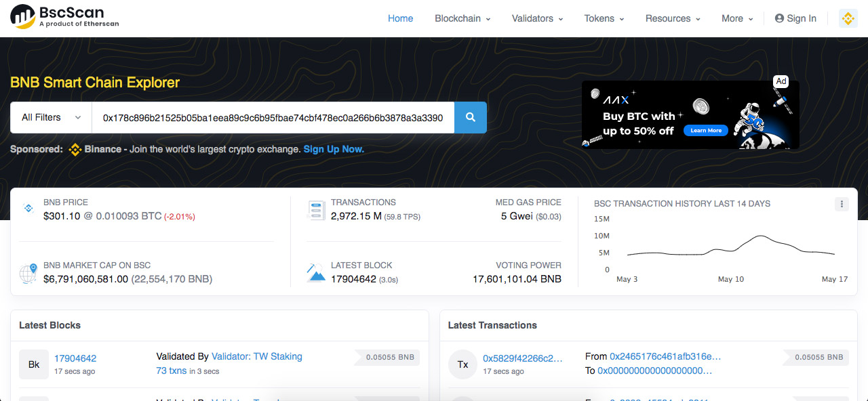Click the Ad badge on banner
This screenshot has width=868, height=401.
tap(781, 81)
